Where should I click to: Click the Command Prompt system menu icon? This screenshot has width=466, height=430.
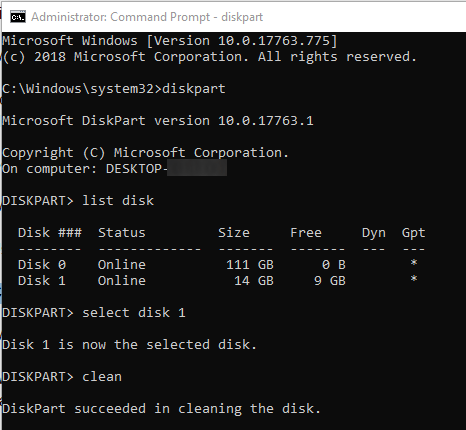(18, 17)
